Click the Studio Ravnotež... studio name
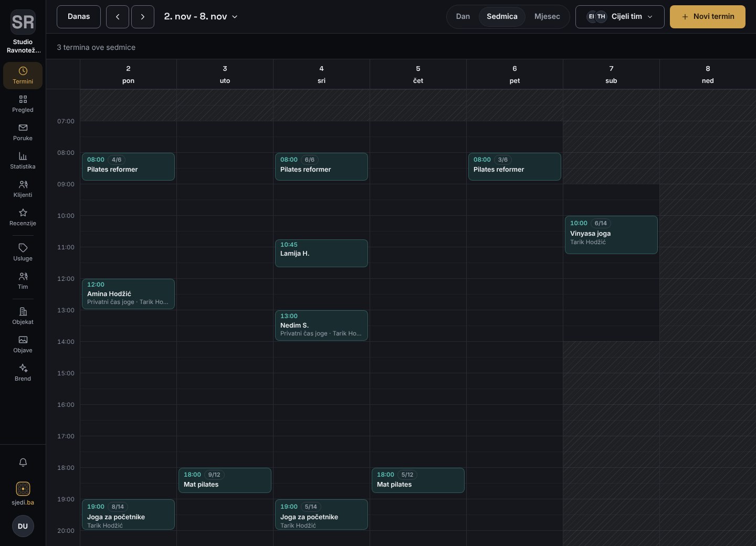This screenshot has height=546, width=756. (x=23, y=46)
